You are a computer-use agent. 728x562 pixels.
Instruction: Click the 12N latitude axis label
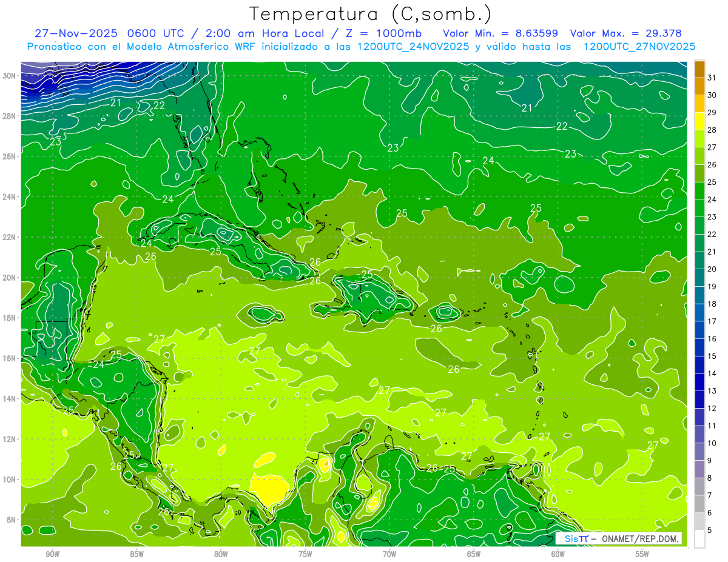pos(10,439)
